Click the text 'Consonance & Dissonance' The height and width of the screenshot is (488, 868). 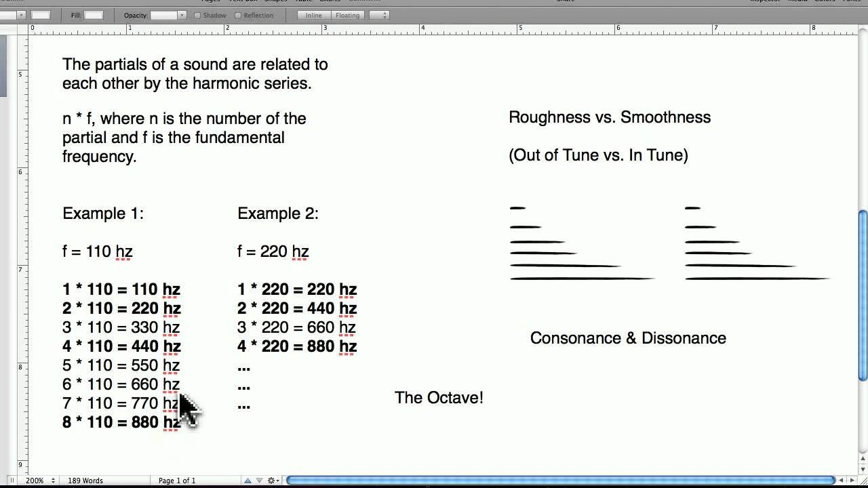click(x=628, y=338)
